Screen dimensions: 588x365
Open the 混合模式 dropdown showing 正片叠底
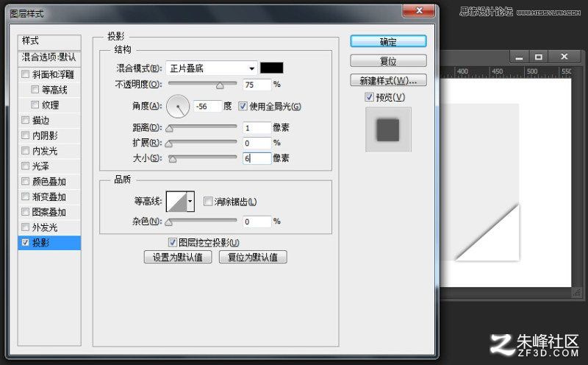click(x=212, y=68)
